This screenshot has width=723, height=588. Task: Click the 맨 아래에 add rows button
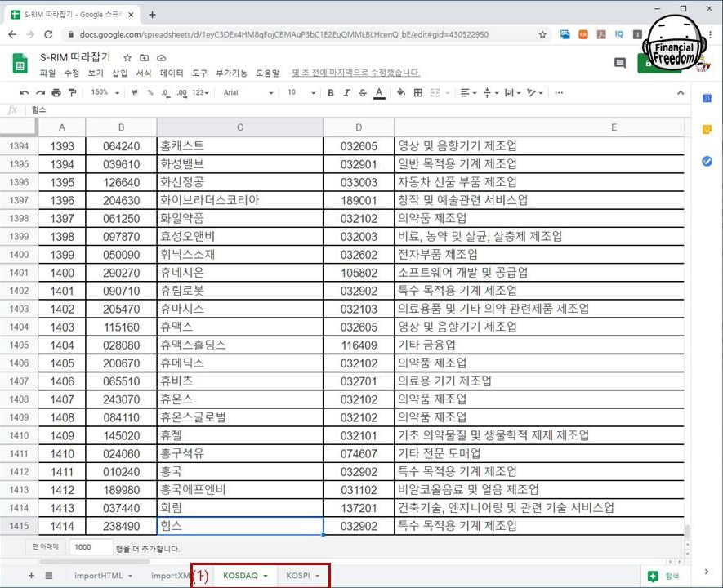click(45, 547)
